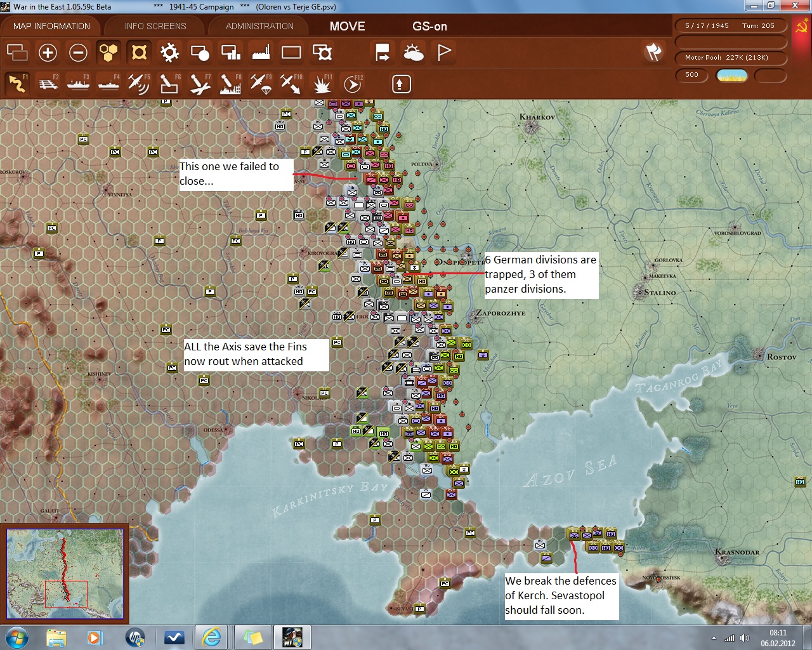This screenshot has width=812, height=650.
Task: Select the F2 rail transport mode
Action: [48, 84]
